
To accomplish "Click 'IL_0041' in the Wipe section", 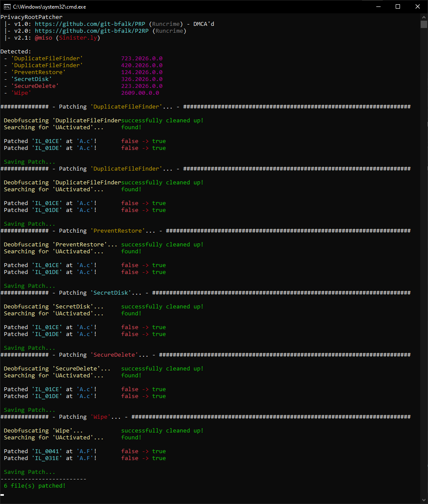I will 47,451.
